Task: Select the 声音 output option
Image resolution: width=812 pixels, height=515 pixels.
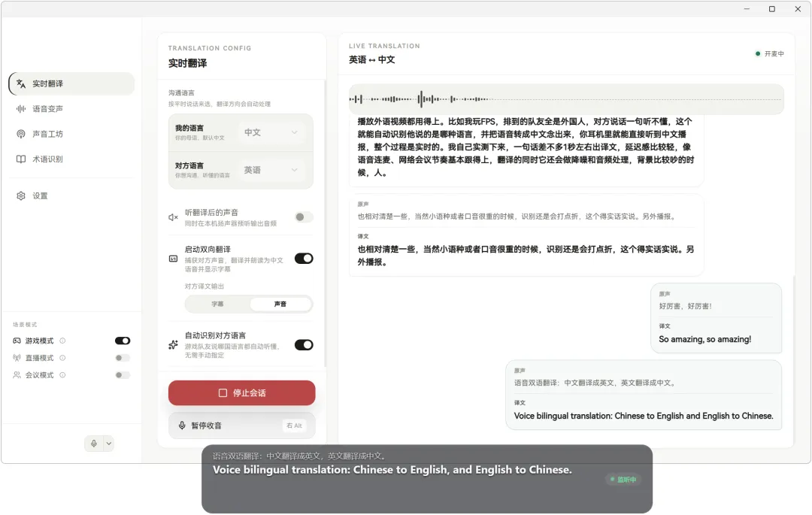Action: point(280,304)
